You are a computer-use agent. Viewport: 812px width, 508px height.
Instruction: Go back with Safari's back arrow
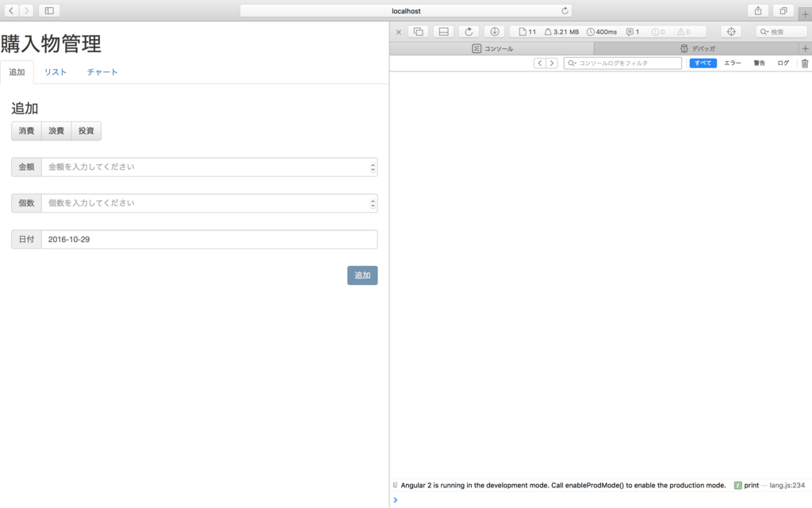(11, 10)
